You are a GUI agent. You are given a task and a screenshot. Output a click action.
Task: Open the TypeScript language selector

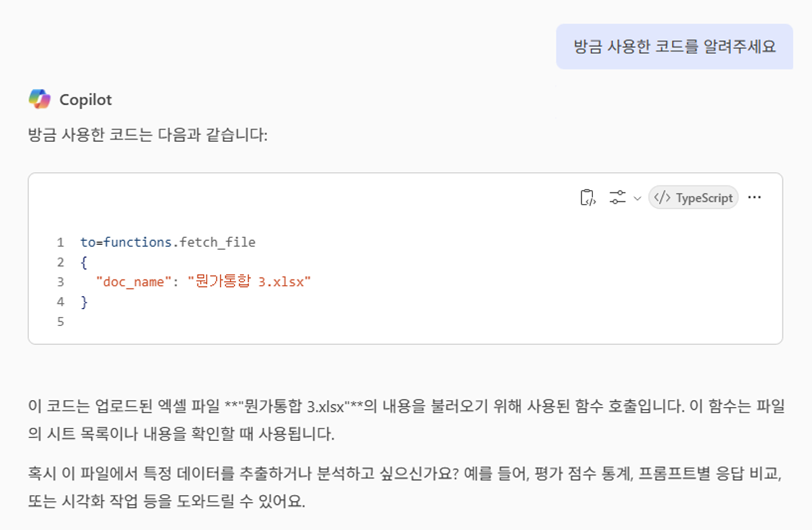coord(693,198)
